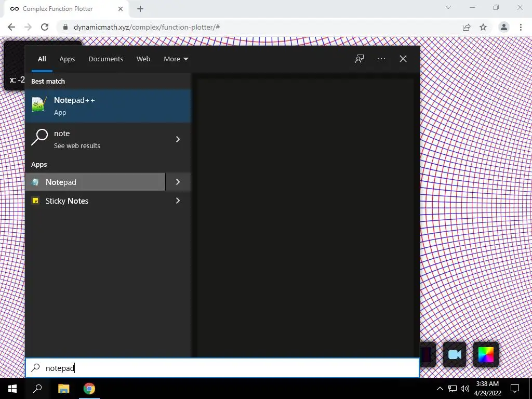The width and height of the screenshot is (532, 399).
Task: Open the volume control tray icon
Action: (465, 389)
